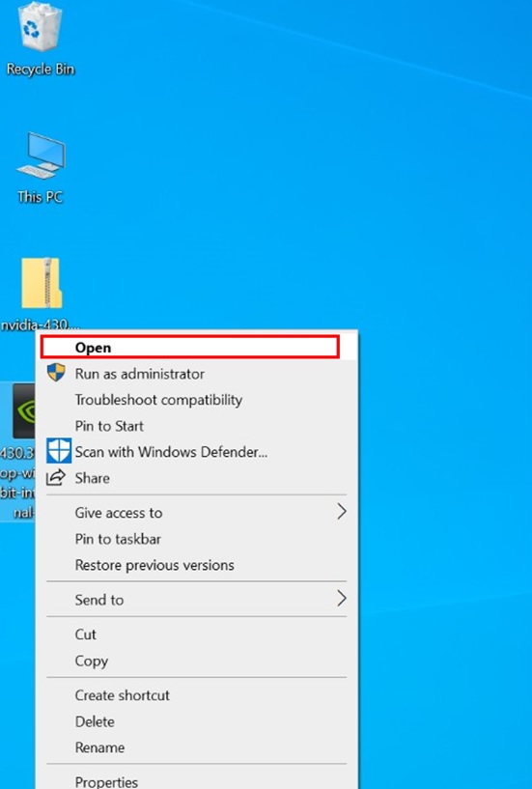Choose Run as administrator
This screenshot has width=532, height=789.
[x=197, y=374]
